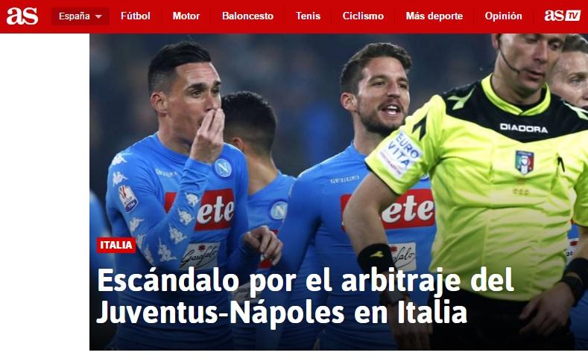588x364 pixels.
Task: Open Más deporte menu
Action: pos(434,16)
